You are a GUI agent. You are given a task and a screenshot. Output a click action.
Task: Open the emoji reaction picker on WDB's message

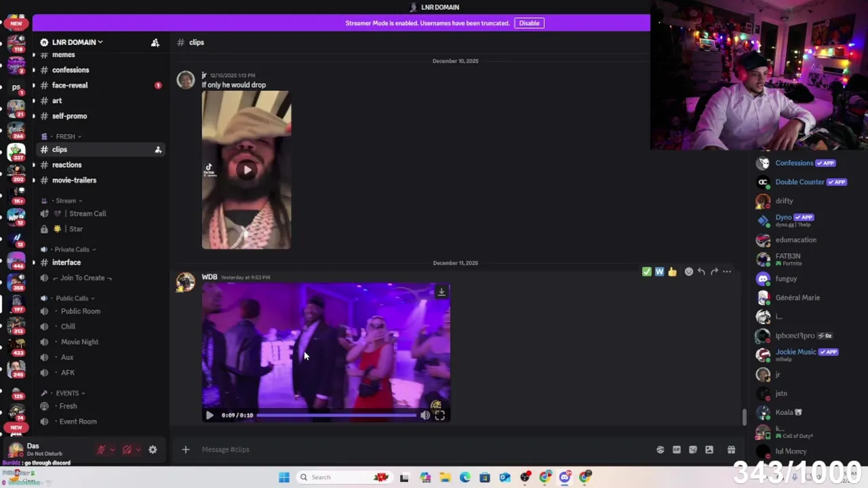click(x=689, y=272)
